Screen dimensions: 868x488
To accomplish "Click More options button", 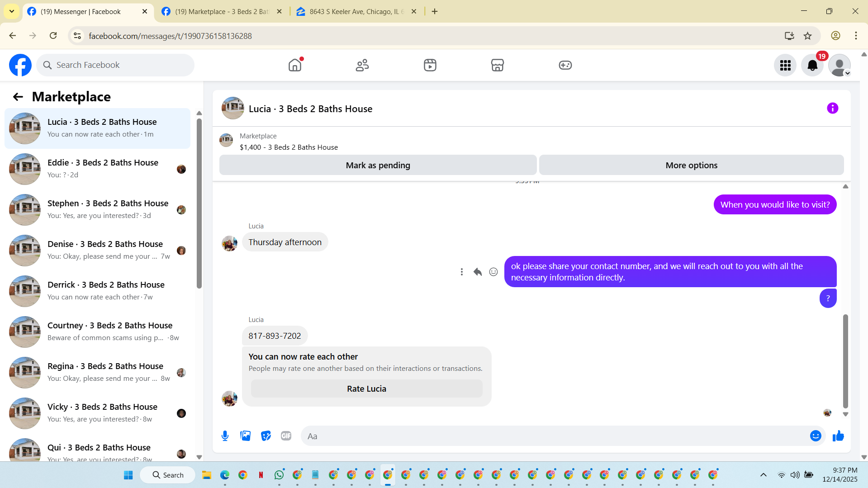I will coord(691,165).
